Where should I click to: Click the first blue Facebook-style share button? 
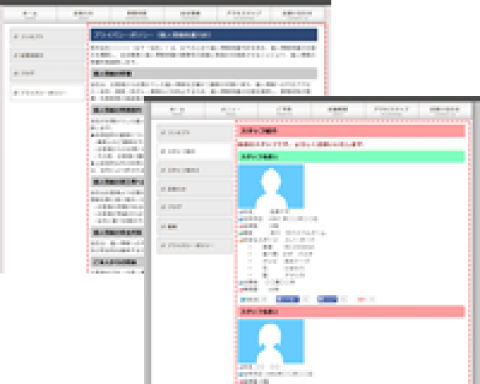click(x=288, y=299)
